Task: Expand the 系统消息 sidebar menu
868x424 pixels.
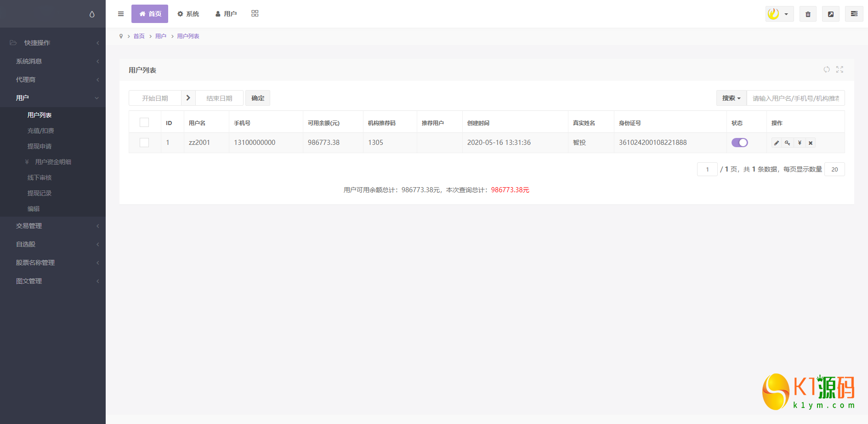Action: [x=53, y=61]
